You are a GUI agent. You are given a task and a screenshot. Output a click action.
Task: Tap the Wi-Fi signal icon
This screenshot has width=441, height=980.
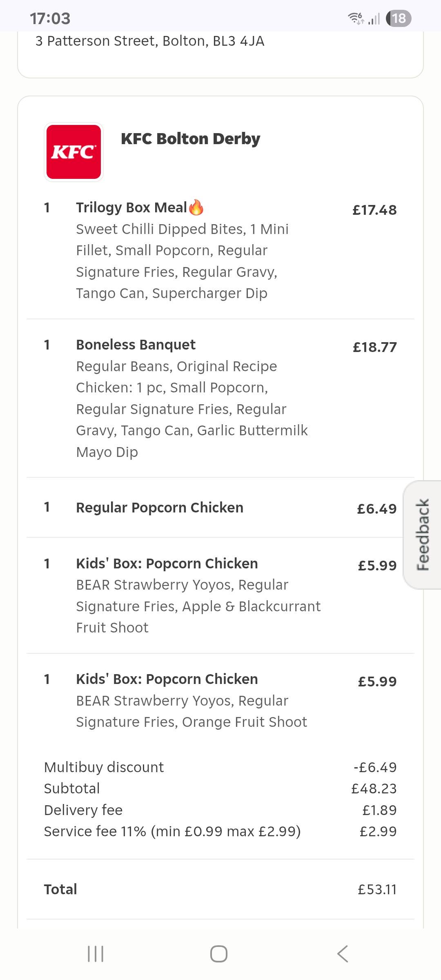[356, 18]
